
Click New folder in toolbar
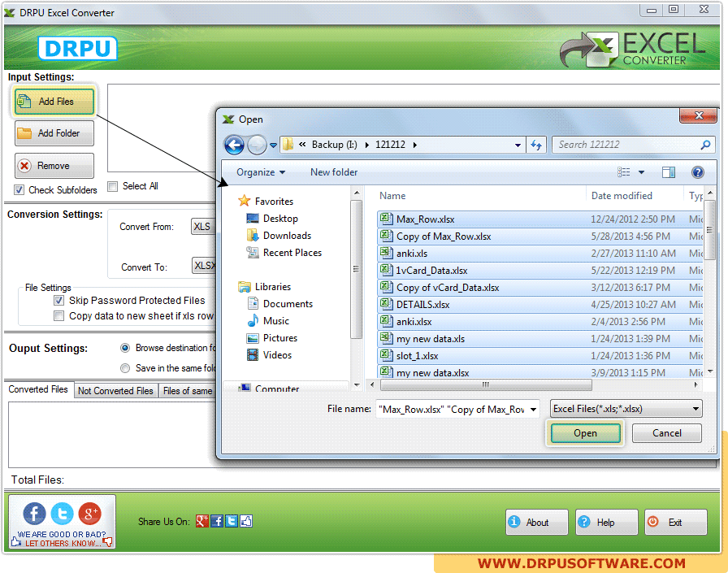334,172
